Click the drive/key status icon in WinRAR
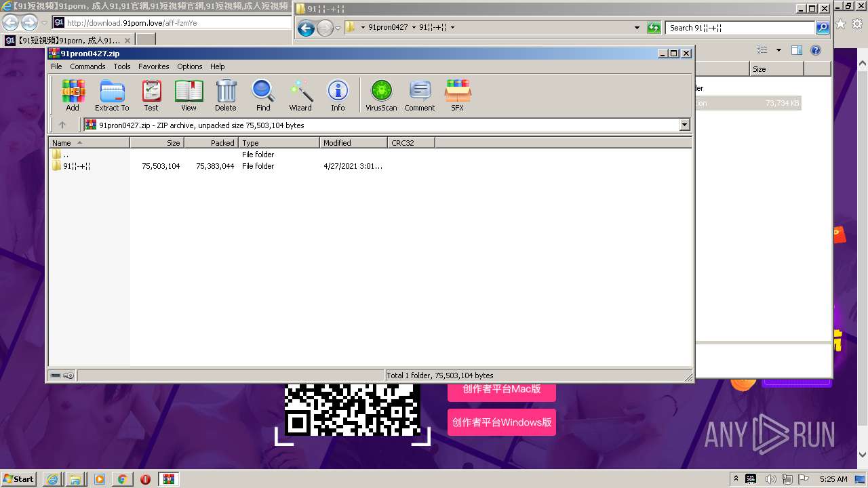The width and height of the screenshot is (868, 488). (63, 375)
